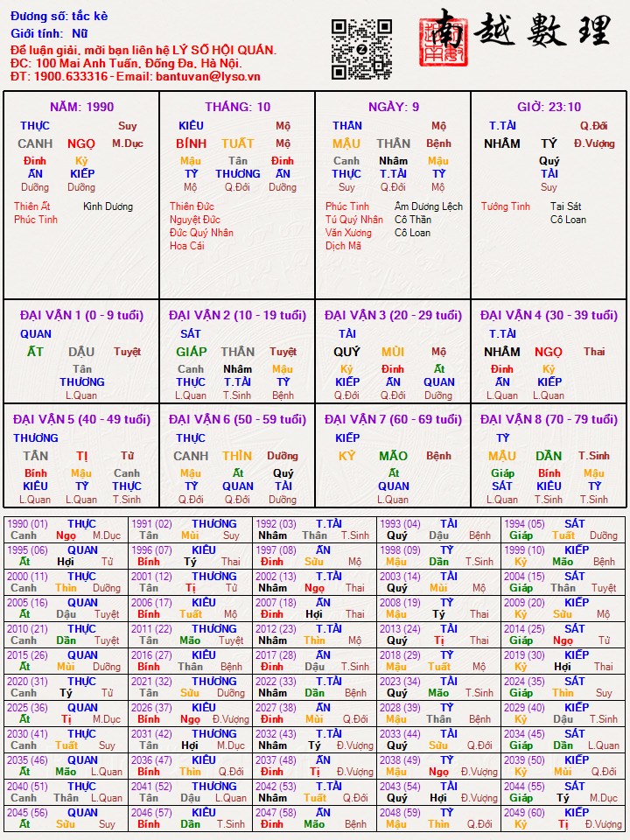
Task: Click the '2001 (12)' year cell
Action: (190, 583)
